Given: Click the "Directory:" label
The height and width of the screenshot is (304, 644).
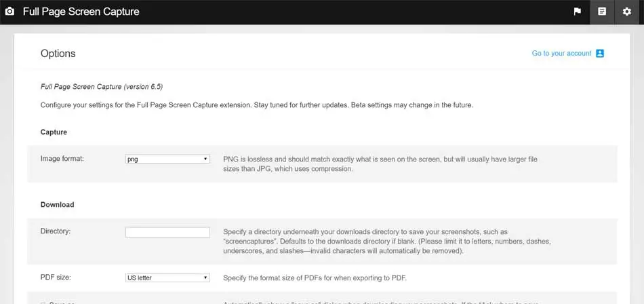Looking at the screenshot, I should tap(56, 231).
